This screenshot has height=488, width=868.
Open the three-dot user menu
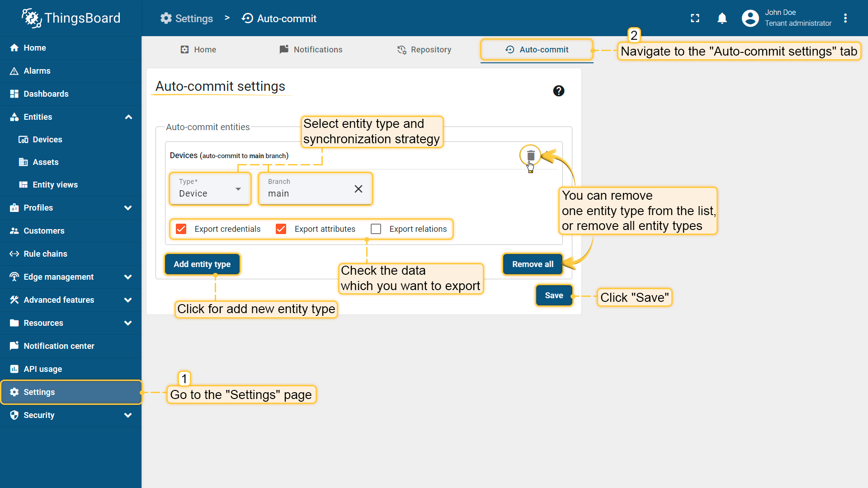pos(845,18)
